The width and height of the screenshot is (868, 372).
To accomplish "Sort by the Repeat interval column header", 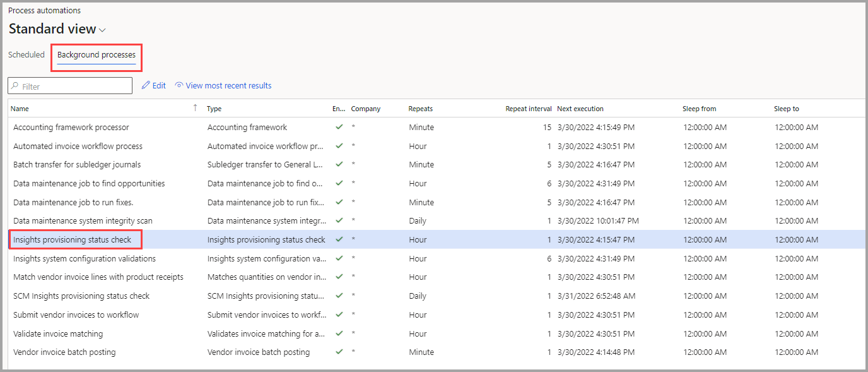I will click(529, 109).
